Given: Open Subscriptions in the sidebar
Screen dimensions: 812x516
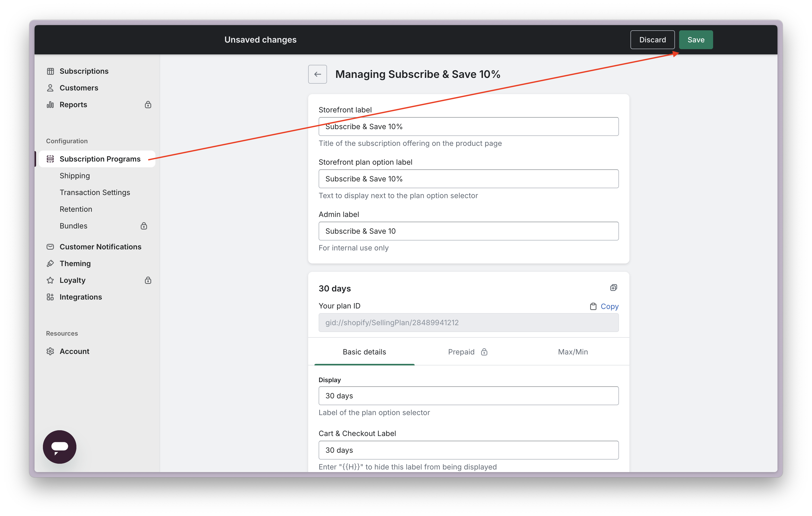Looking at the screenshot, I should (84, 71).
